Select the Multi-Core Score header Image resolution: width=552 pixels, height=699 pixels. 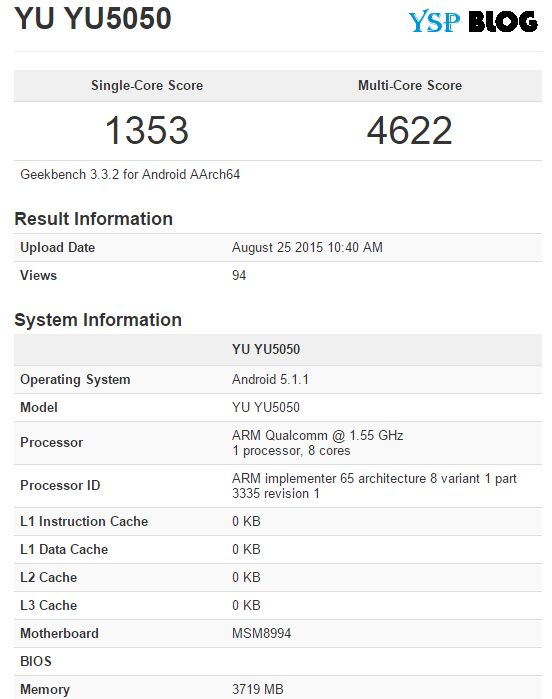[x=410, y=85]
